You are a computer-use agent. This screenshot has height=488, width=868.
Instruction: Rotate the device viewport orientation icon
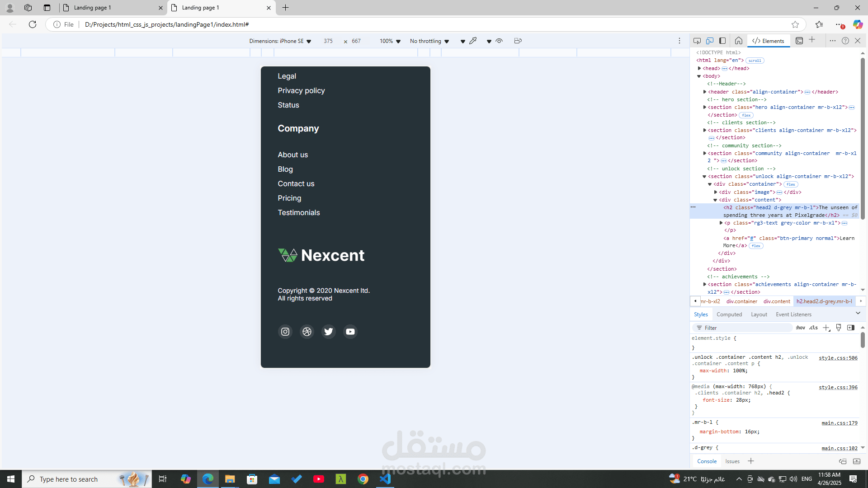click(x=518, y=41)
